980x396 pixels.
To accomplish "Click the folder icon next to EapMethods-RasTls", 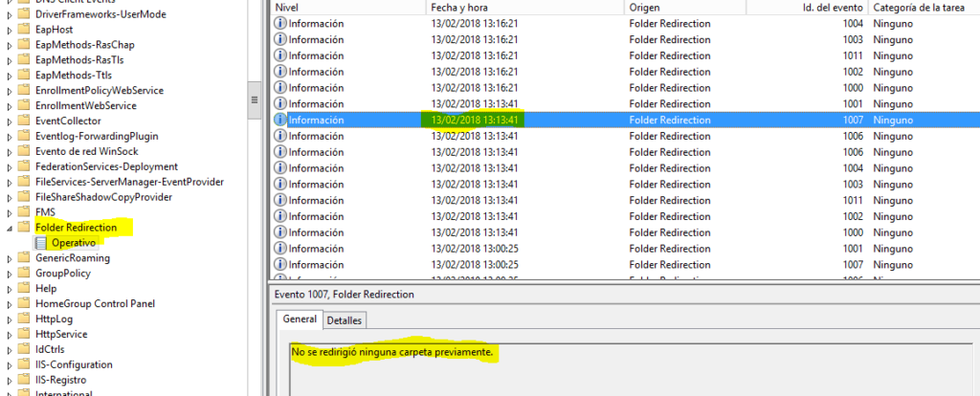I will point(24,60).
